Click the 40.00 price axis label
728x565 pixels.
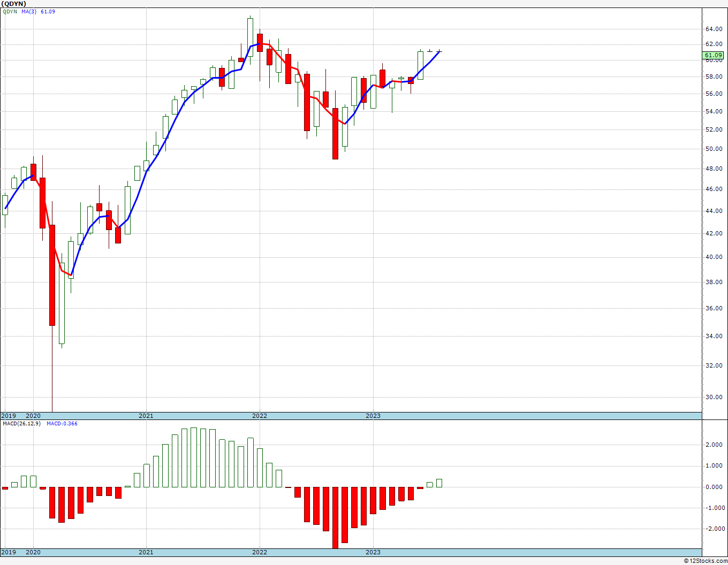(x=714, y=257)
